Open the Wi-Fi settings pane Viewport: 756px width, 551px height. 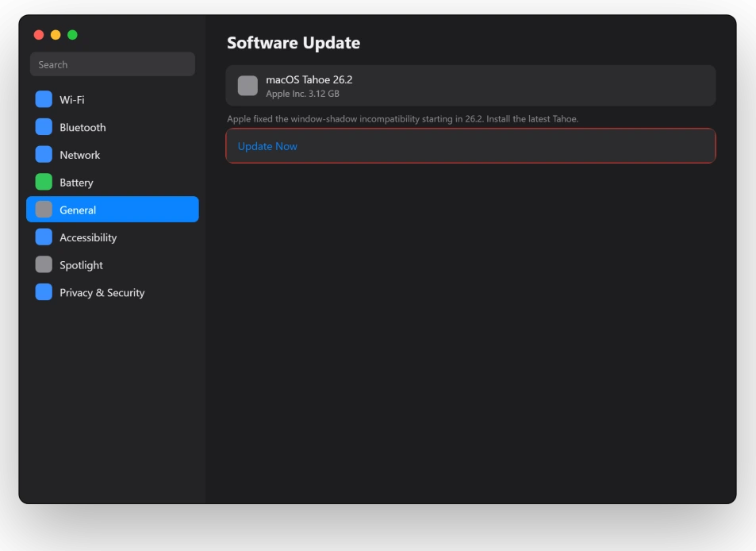click(113, 99)
